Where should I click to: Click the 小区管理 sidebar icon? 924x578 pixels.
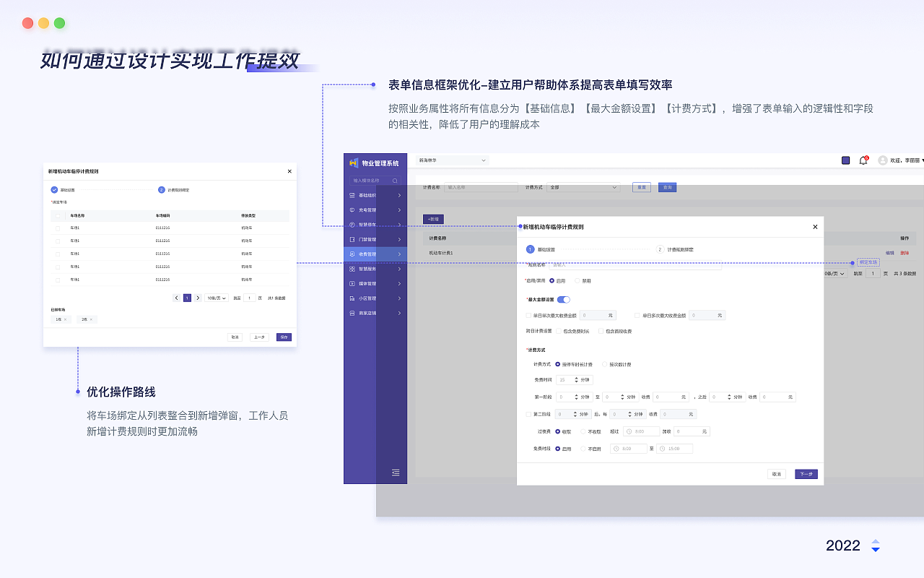tap(352, 298)
